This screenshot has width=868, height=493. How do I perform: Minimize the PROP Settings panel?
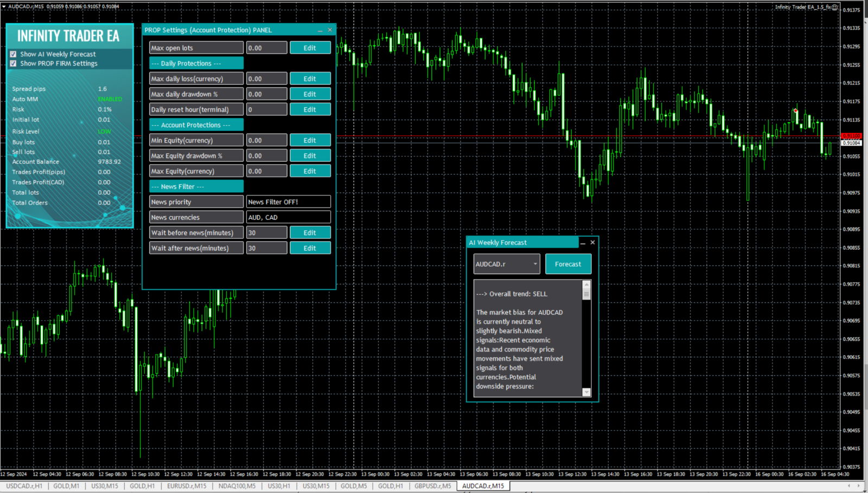[x=320, y=30]
